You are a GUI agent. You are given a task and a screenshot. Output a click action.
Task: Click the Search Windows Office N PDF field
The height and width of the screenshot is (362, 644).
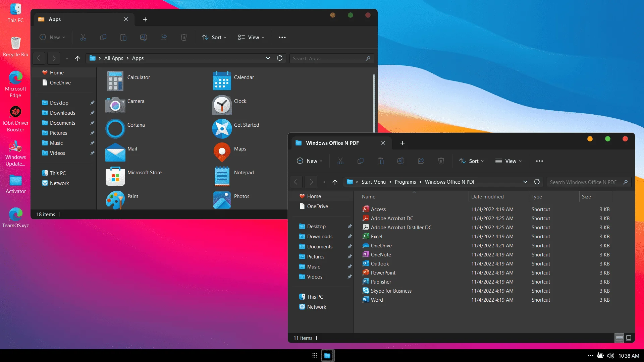point(589,182)
